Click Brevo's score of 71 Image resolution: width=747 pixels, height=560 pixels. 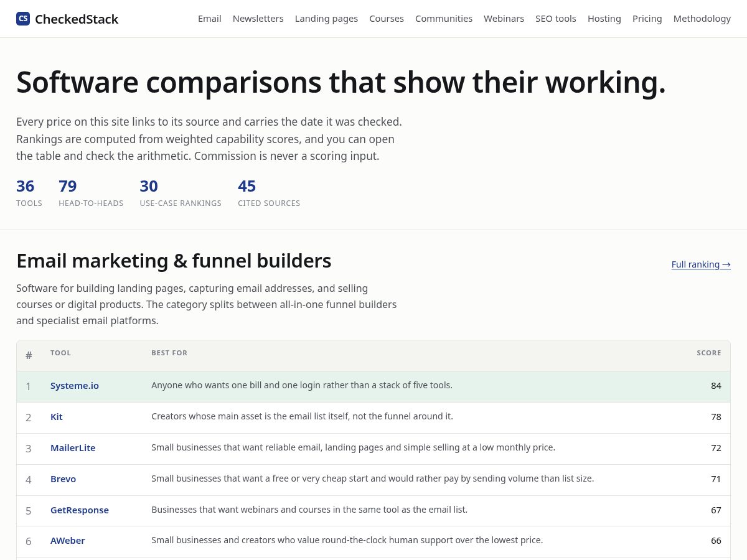click(716, 479)
